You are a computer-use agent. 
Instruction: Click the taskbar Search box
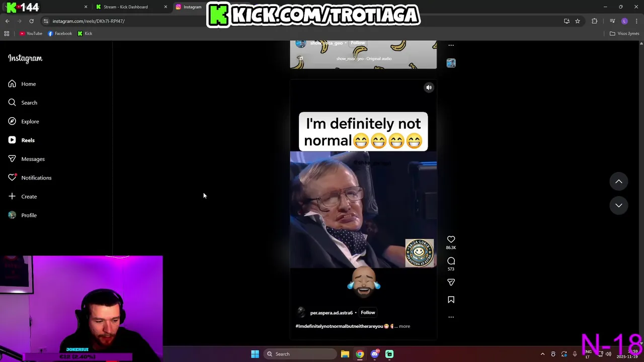(300, 354)
